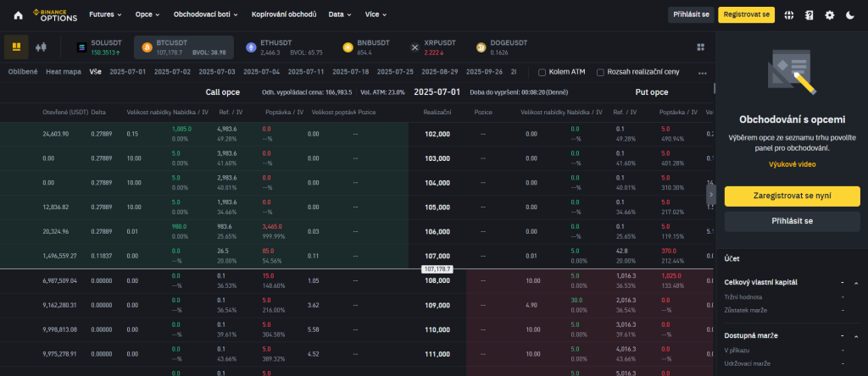Select the Heat mapa tab

tap(64, 72)
